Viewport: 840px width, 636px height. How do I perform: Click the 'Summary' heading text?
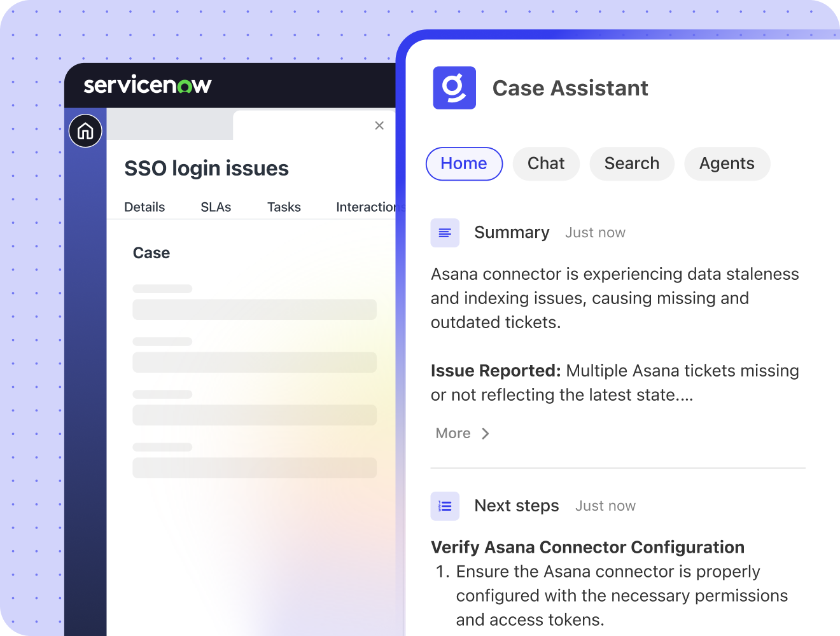(512, 233)
